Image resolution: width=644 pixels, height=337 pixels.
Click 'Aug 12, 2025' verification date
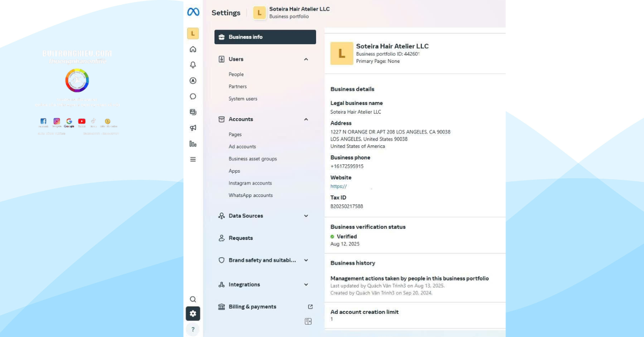tap(345, 244)
